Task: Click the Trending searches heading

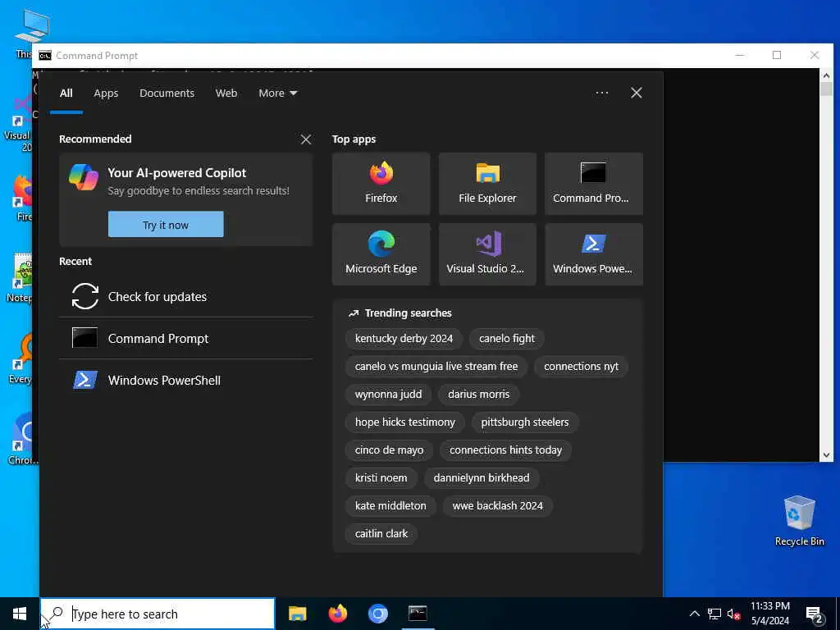Action: (x=408, y=313)
